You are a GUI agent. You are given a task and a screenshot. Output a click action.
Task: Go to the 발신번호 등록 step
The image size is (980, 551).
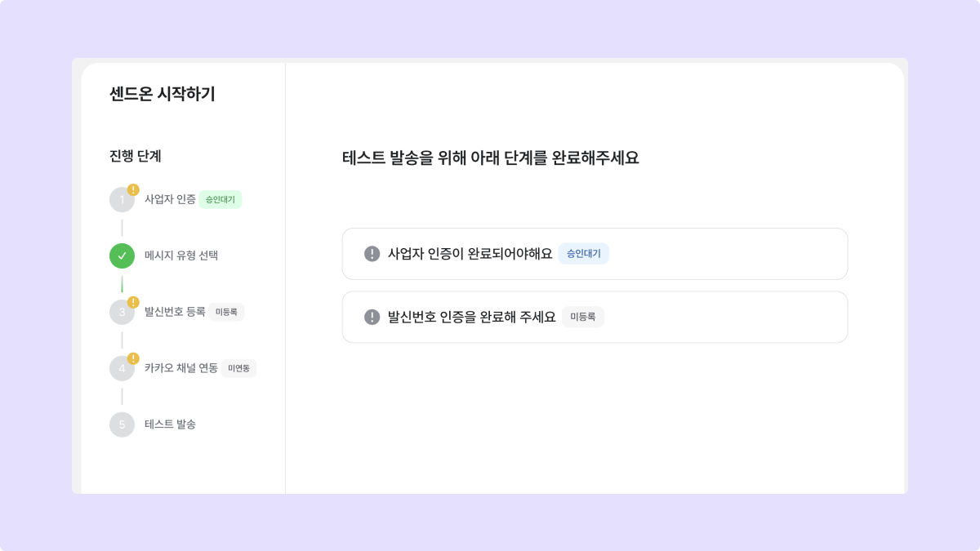coord(175,312)
